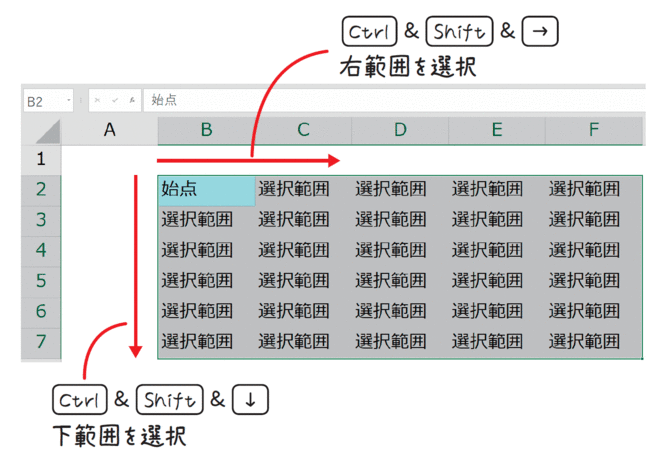Image resolution: width=670 pixels, height=455 pixels.
Task: Open Insert Function via the fx icon
Action: (x=132, y=100)
